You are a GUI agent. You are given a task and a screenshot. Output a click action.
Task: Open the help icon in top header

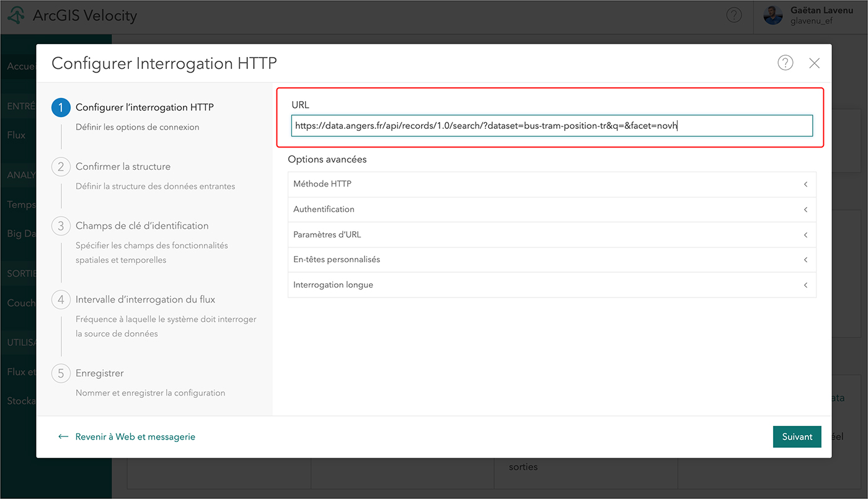click(x=734, y=15)
